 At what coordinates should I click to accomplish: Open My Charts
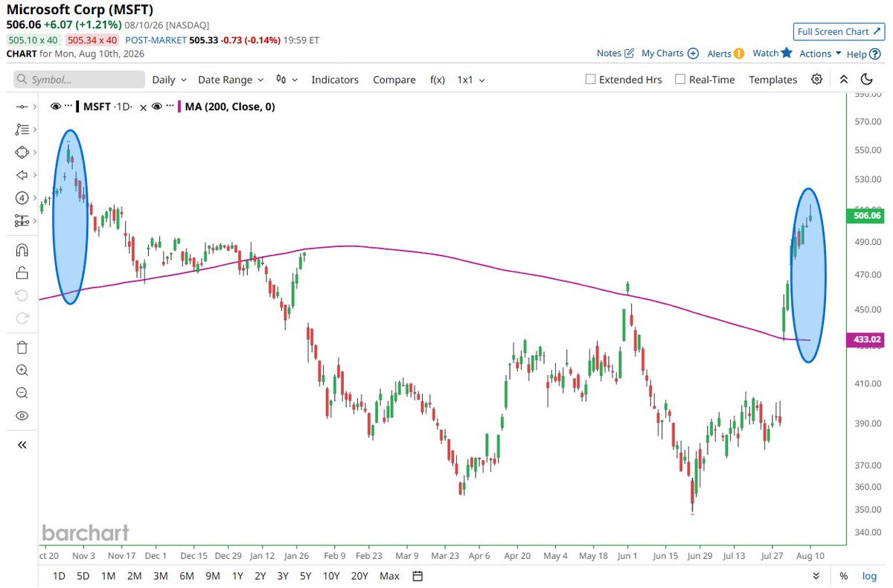[x=670, y=53]
